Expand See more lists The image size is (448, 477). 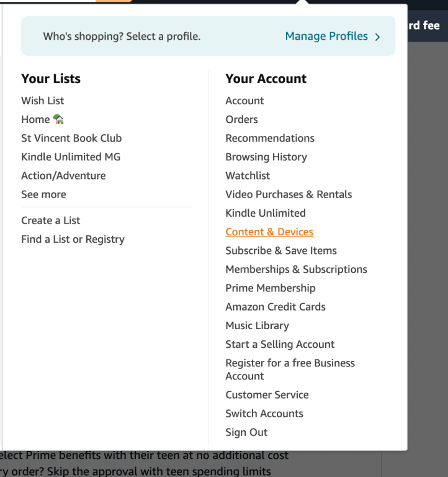[44, 194]
